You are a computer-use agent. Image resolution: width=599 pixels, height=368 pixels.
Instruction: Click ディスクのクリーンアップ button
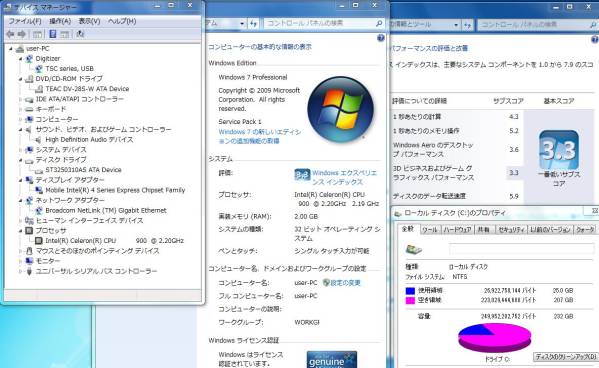point(566,357)
